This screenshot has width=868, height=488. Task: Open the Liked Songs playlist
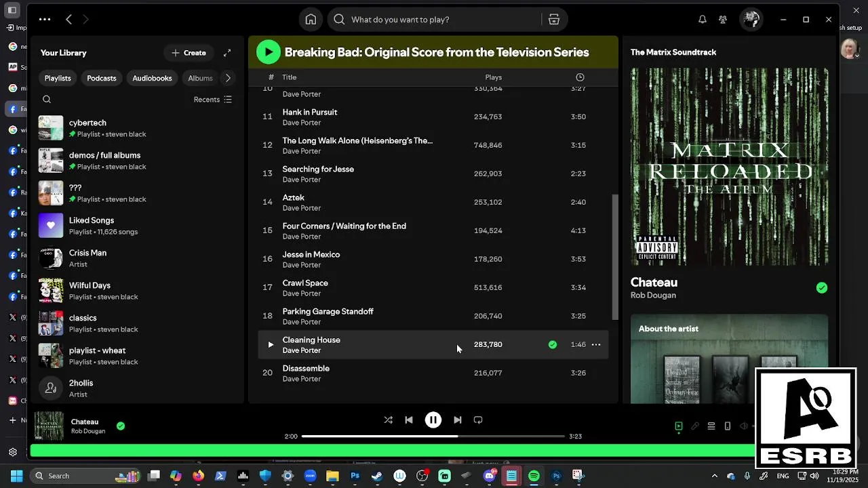pos(138,226)
